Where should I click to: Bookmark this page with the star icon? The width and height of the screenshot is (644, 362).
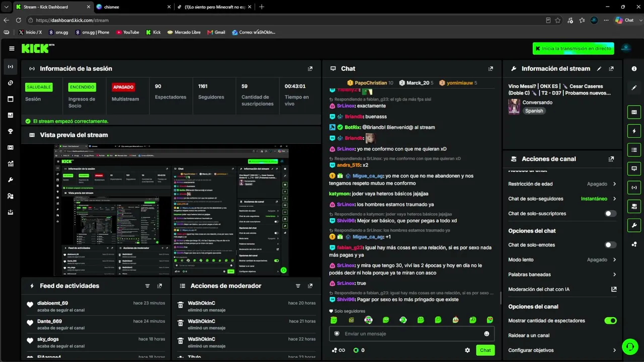(x=558, y=20)
